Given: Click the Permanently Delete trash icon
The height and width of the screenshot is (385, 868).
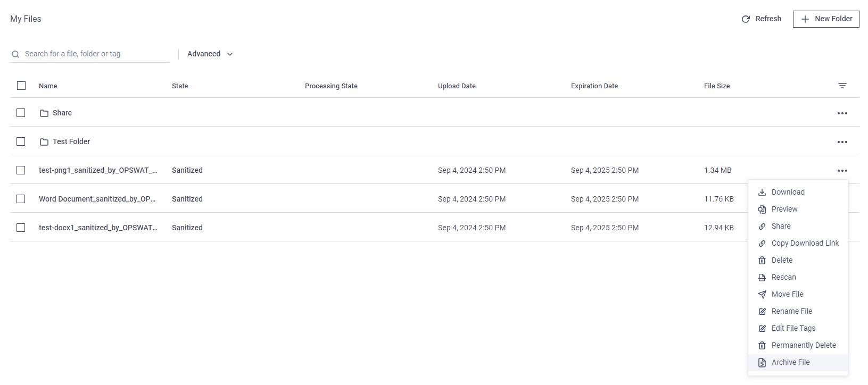Looking at the screenshot, I should coord(762,346).
